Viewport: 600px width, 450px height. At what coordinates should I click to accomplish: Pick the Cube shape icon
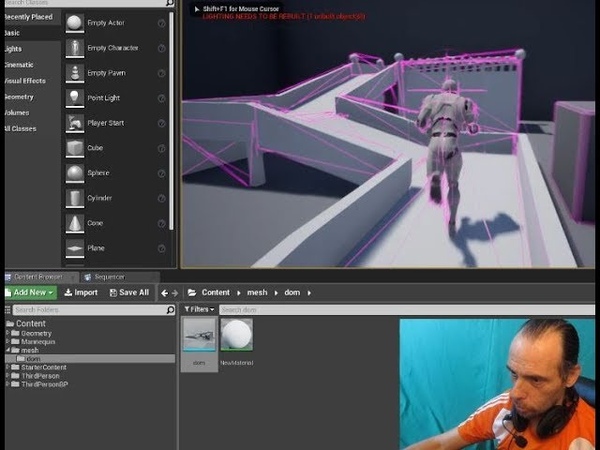point(75,148)
